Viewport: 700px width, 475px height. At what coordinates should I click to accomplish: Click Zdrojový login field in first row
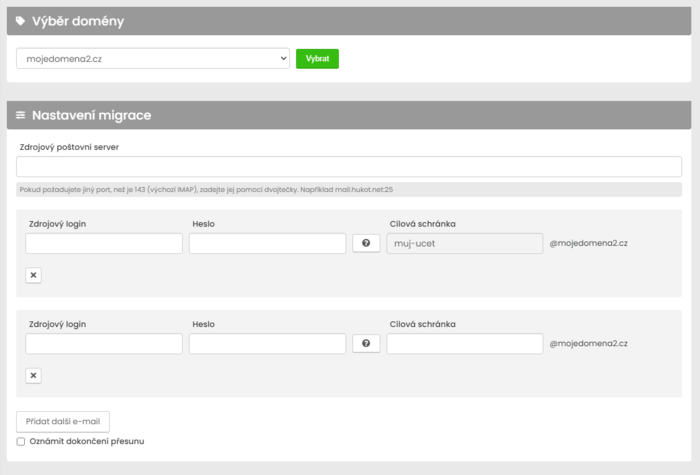pyautogui.click(x=104, y=244)
